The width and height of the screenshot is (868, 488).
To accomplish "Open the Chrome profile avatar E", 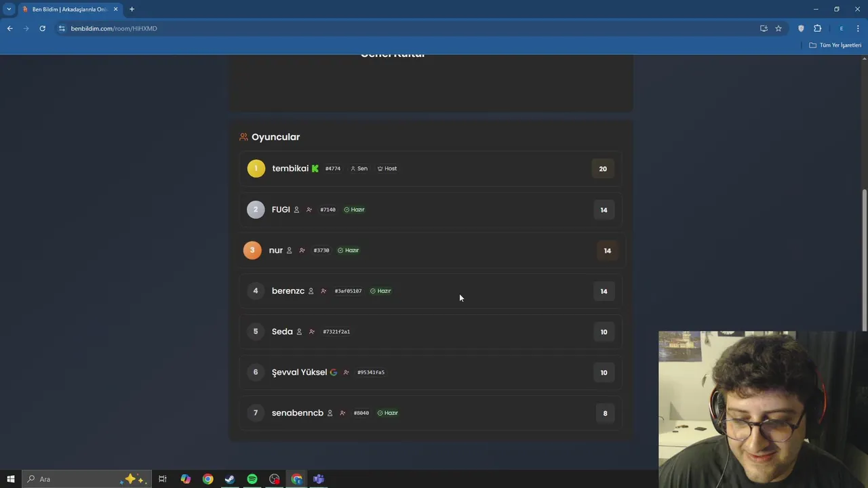I will coord(842,28).
